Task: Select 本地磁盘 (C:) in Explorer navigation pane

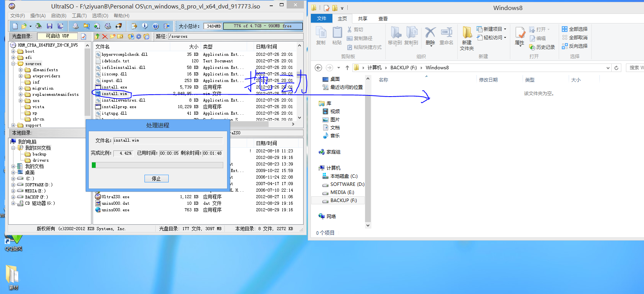Action: [x=340, y=176]
